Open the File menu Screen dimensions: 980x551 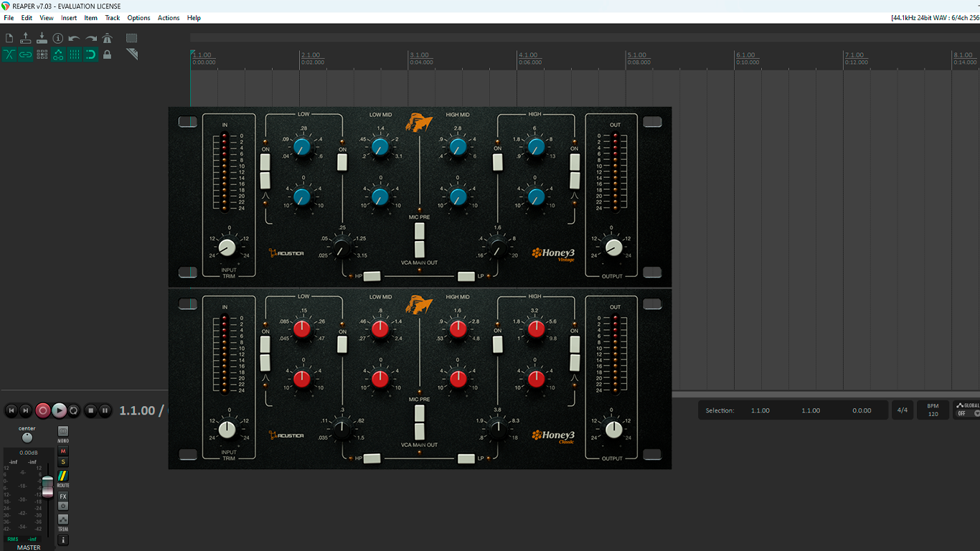pos(9,18)
